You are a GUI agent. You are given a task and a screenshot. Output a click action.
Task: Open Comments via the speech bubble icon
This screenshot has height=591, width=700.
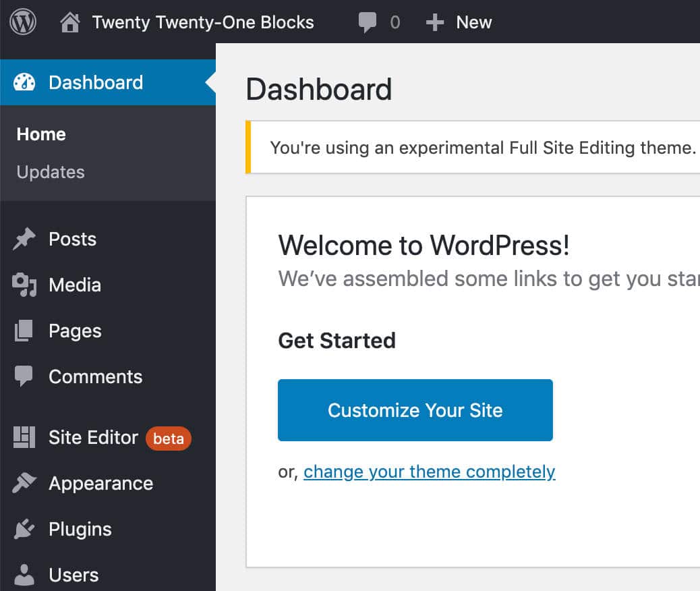click(24, 376)
